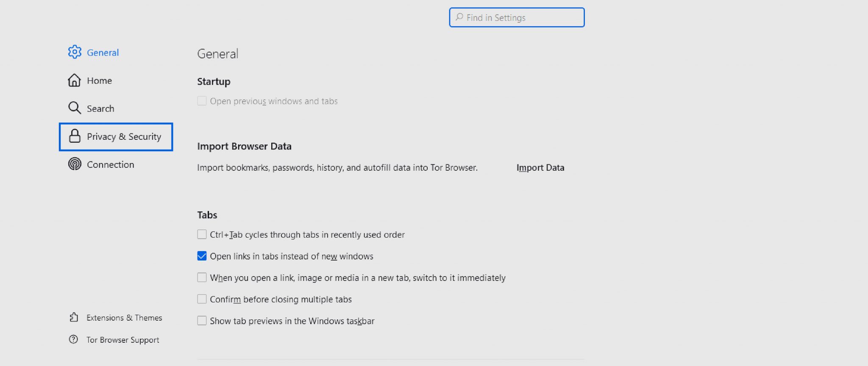
Task: Uncheck Open links in tabs checkbox
Action: pos(202,256)
